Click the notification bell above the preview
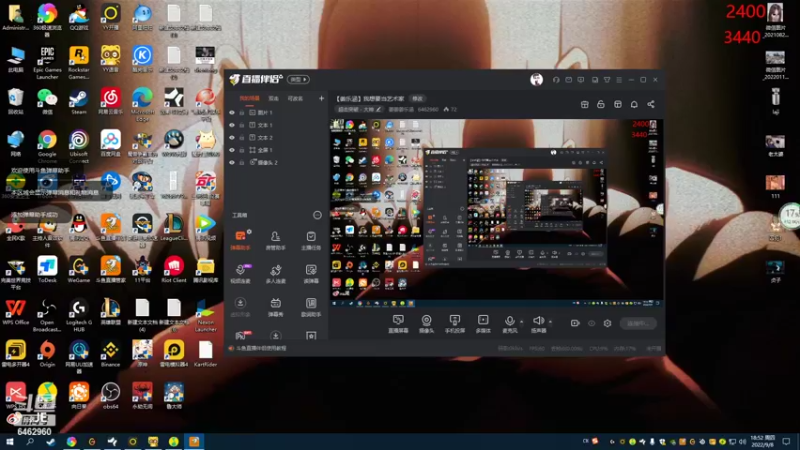The image size is (800, 450). [634, 104]
